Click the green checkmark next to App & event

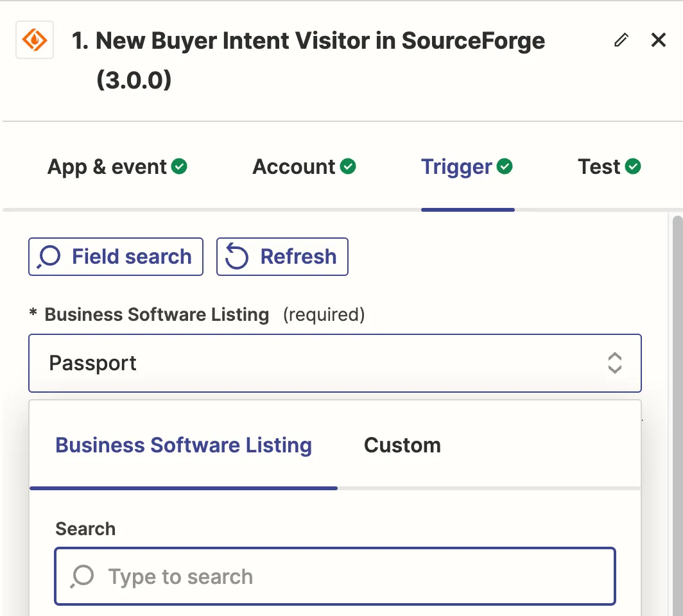point(179,166)
